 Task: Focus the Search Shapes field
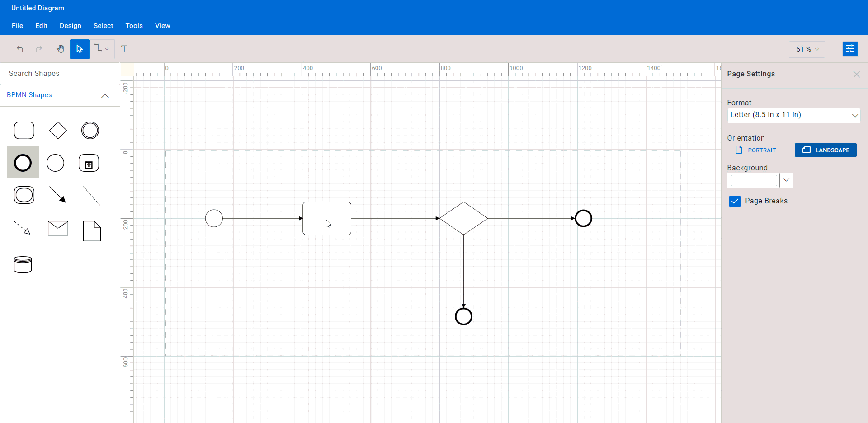pyautogui.click(x=60, y=74)
